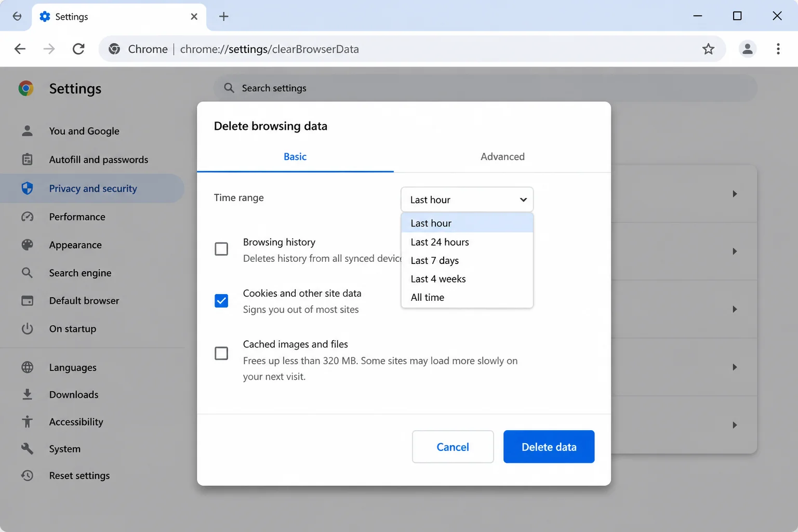Choose Last 4 weeks option
798x532 pixels.
(x=467, y=279)
